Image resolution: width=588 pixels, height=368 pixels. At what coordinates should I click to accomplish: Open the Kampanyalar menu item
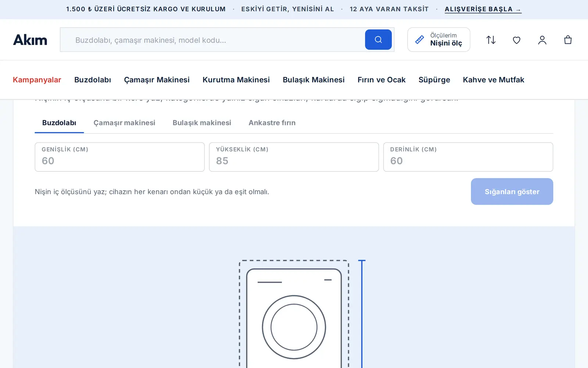tap(37, 80)
